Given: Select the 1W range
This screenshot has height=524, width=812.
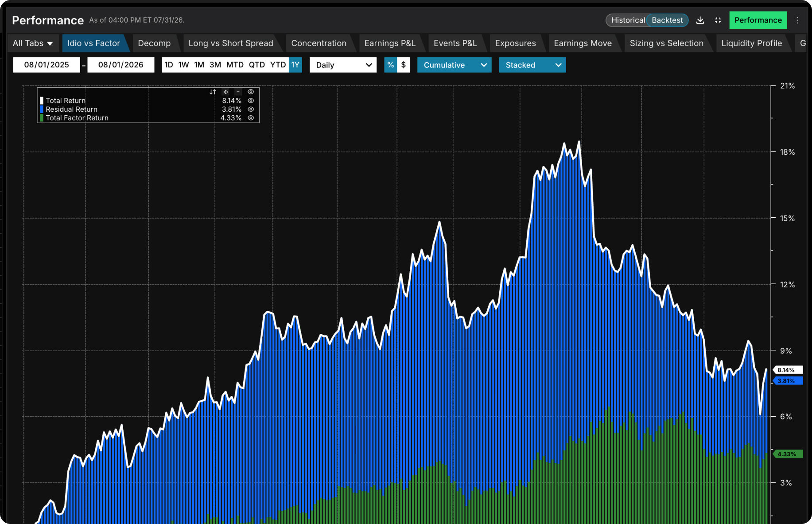Looking at the screenshot, I should point(183,65).
